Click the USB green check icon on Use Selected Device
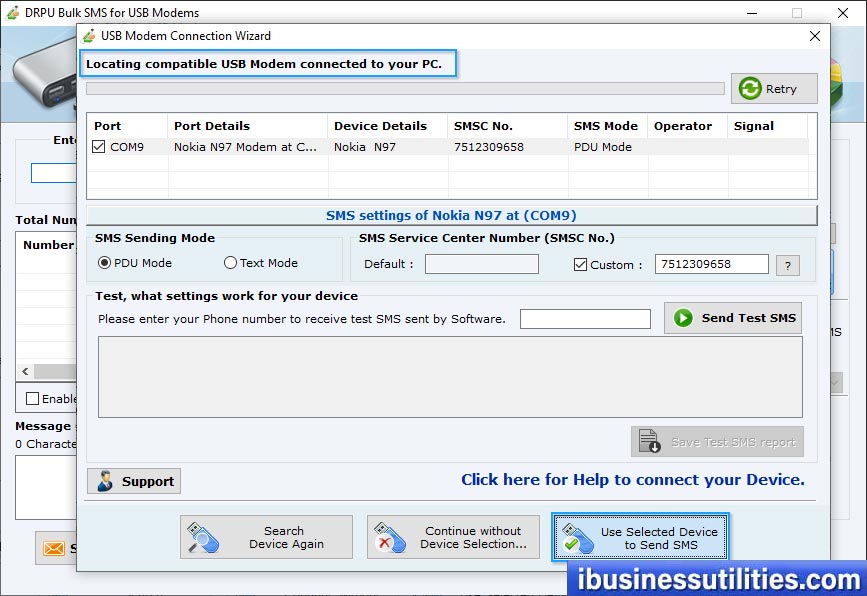Image resolution: width=867 pixels, height=596 pixels. (x=577, y=539)
